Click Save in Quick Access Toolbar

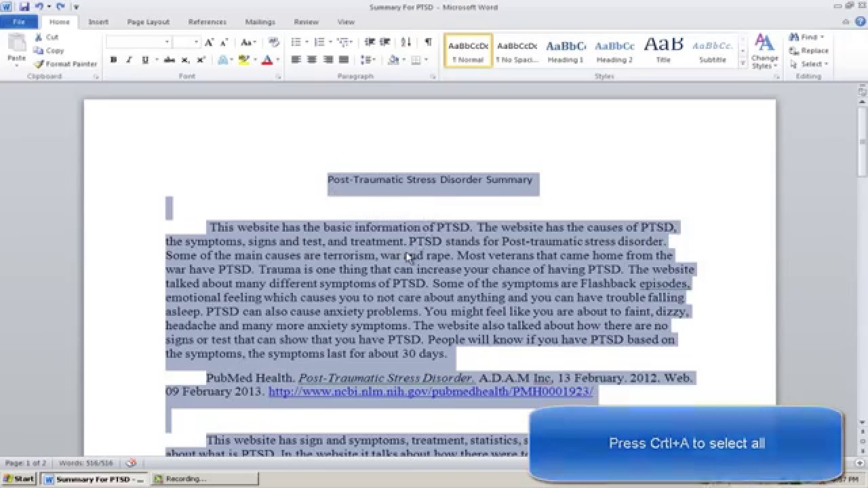[24, 7]
